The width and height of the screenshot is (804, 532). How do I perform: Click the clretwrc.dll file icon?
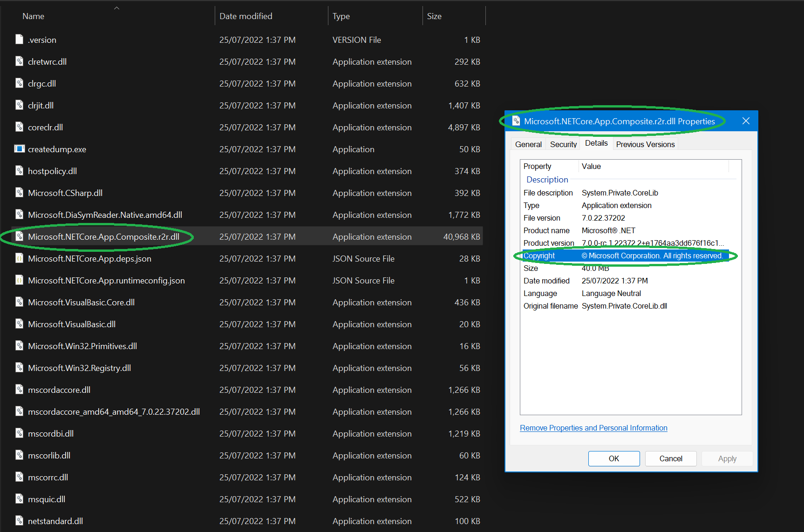19,61
